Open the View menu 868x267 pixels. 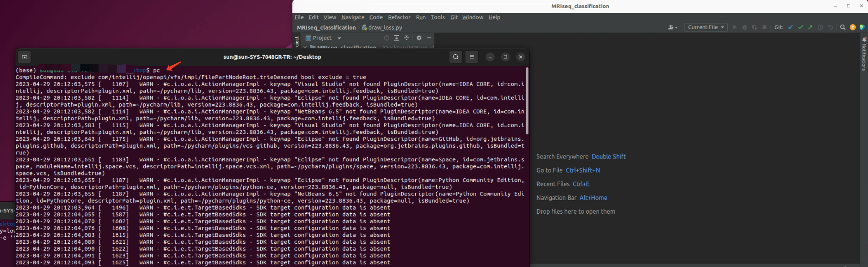[x=329, y=17]
